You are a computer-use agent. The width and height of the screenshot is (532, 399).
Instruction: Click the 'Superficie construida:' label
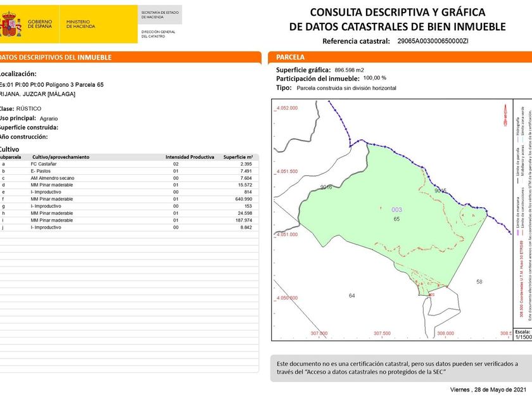coord(29,127)
